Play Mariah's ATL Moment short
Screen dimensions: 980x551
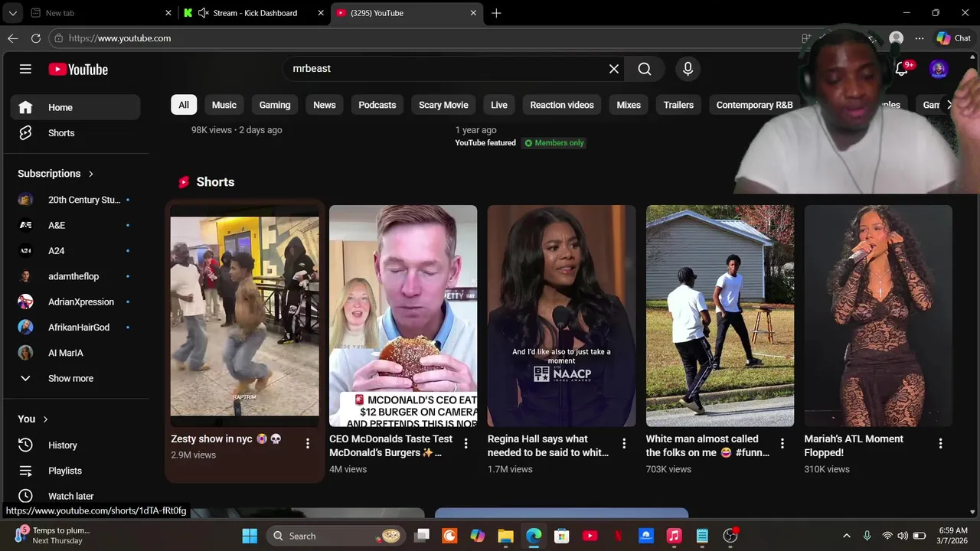(x=878, y=316)
